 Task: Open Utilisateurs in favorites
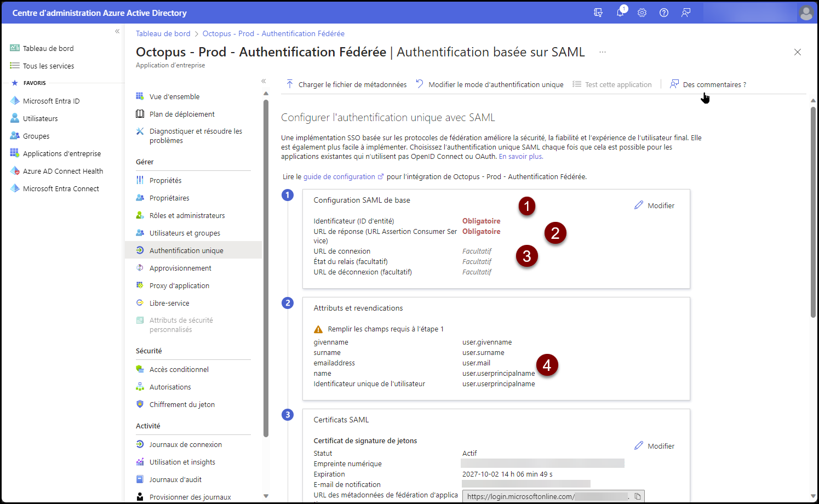[x=34, y=118]
